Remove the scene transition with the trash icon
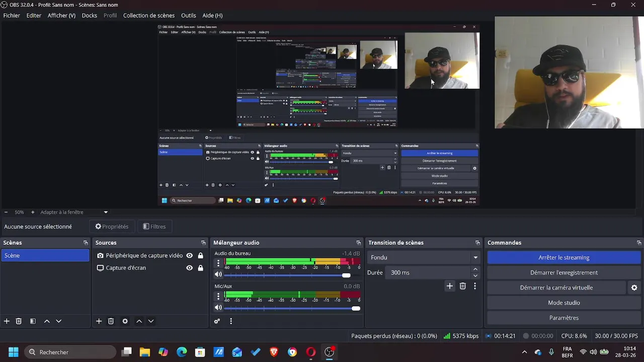644x362 pixels. coord(463,286)
